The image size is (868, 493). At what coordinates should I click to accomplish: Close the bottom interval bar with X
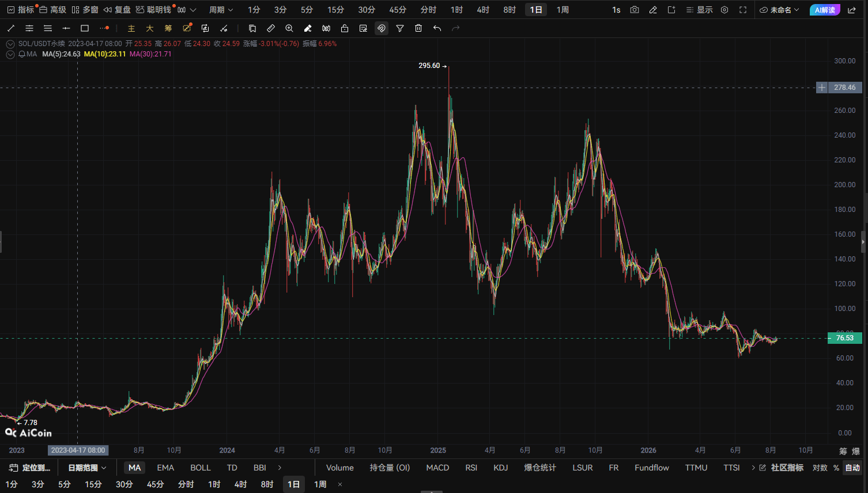tap(340, 484)
